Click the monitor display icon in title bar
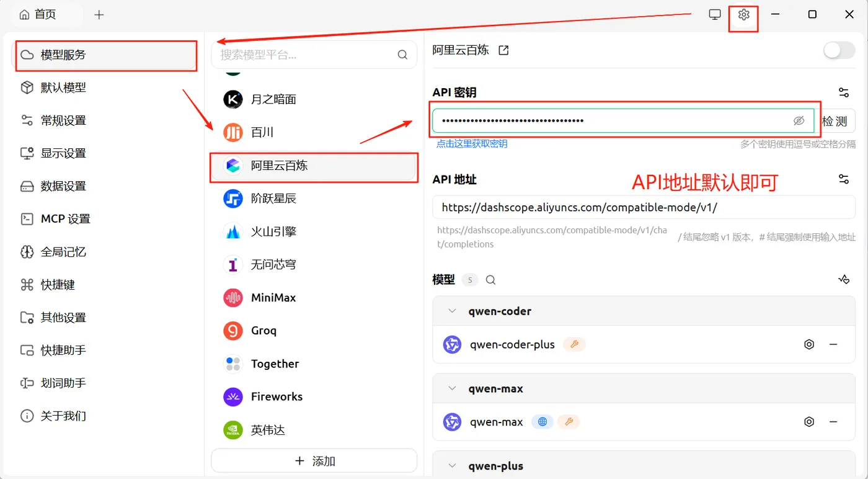The height and width of the screenshot is (479, 868). click(715, 15)
